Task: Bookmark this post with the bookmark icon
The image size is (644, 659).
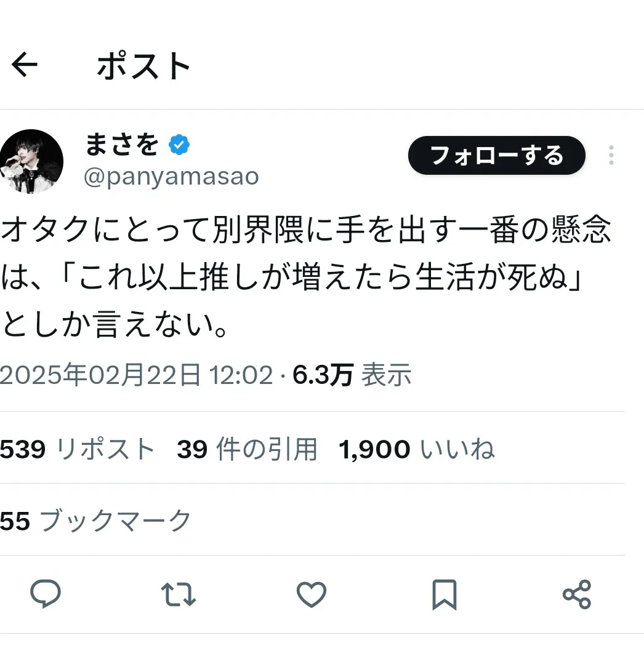Action: pyautogui.click(x=444, y=594)
